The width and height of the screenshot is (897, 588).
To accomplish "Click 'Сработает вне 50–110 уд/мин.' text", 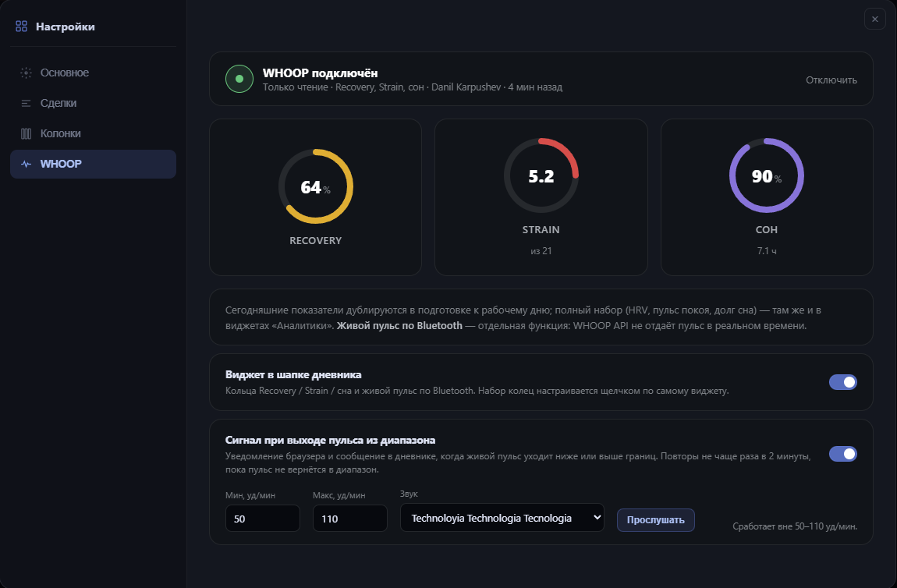I will (x=795, y=526).
